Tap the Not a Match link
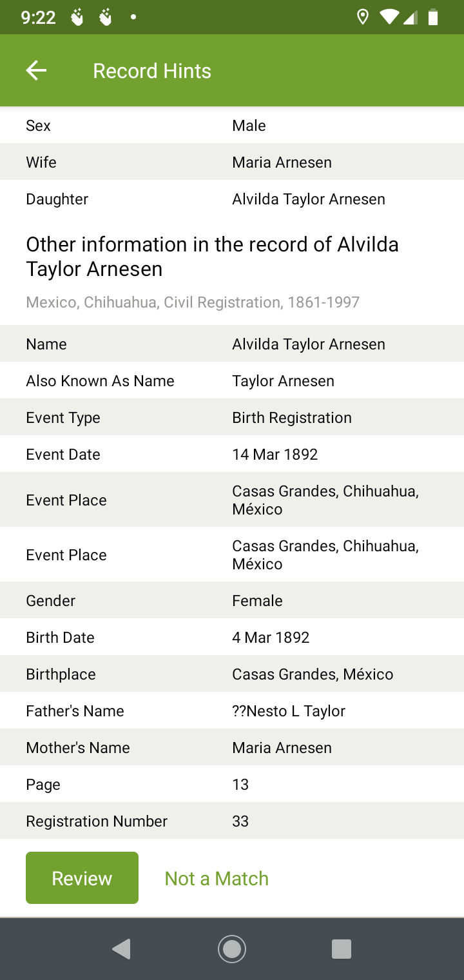 217,878
